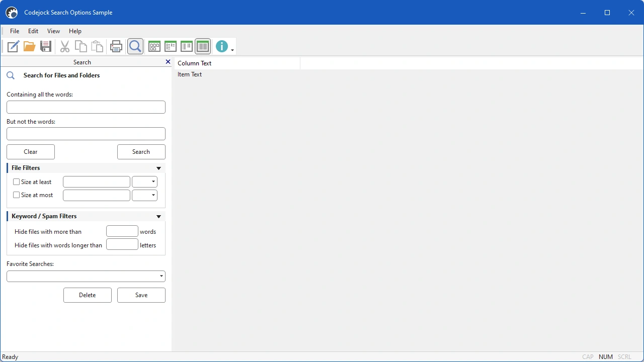Open the arrow beside the info icon
Image resolution: width=644 pixels, height=362 pixels.
point(232,50)
